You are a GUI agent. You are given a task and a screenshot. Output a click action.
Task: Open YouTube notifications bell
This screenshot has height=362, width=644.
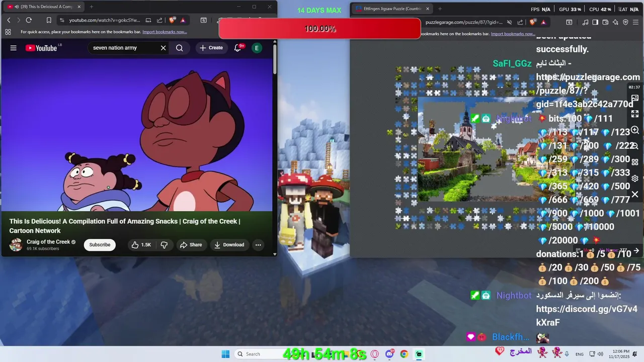pos(238,48)
